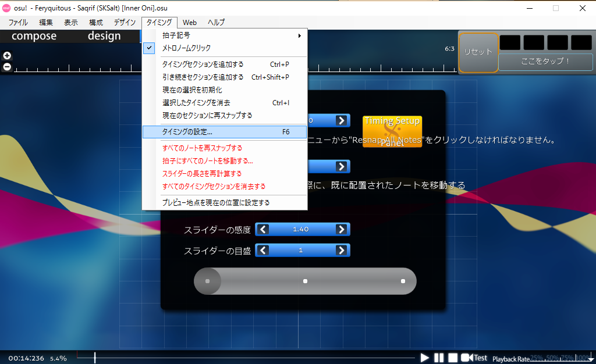Click the timeline zoom in (+) icon

[x=7, y=55]
